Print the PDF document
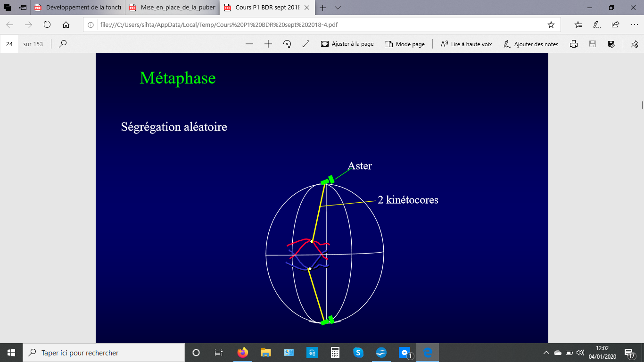The width and height of the screenshot is (644, 362). click(574, 44)
